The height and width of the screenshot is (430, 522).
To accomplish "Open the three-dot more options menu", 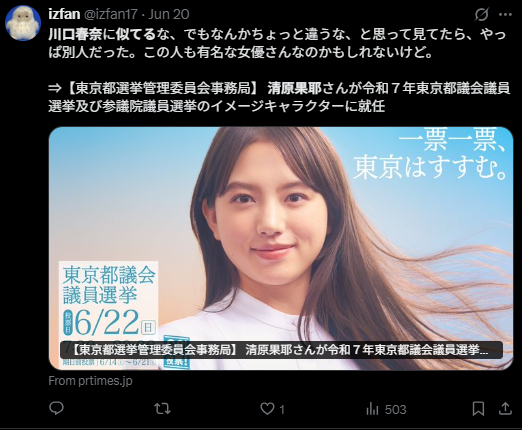I will pos(505,14).
